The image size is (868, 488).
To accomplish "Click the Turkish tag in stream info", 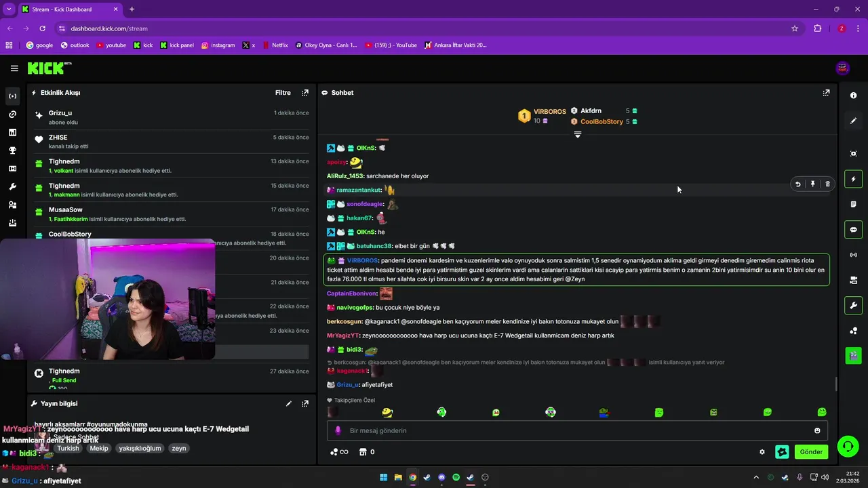I will click(68, 449).
